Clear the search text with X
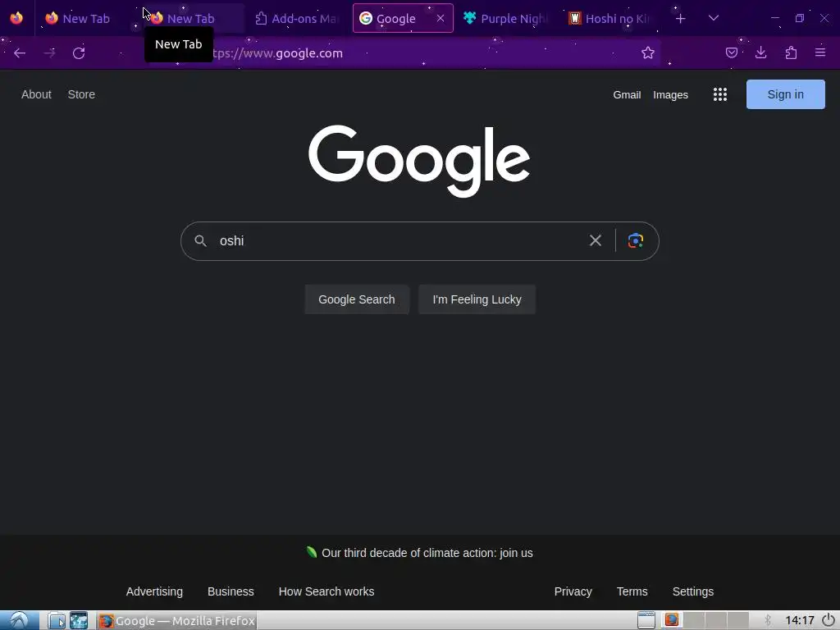The width and height of the screenshot is (840, 630). [x=596, y=240]
